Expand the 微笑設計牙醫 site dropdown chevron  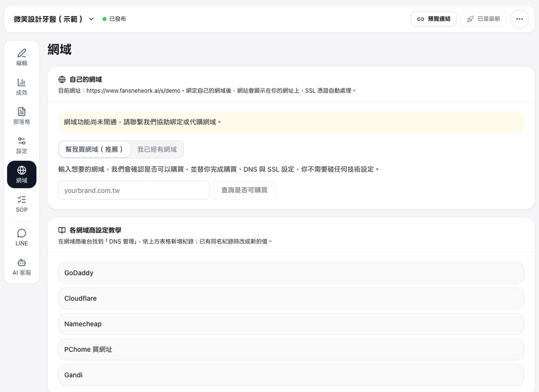click(x=91, y=19)
